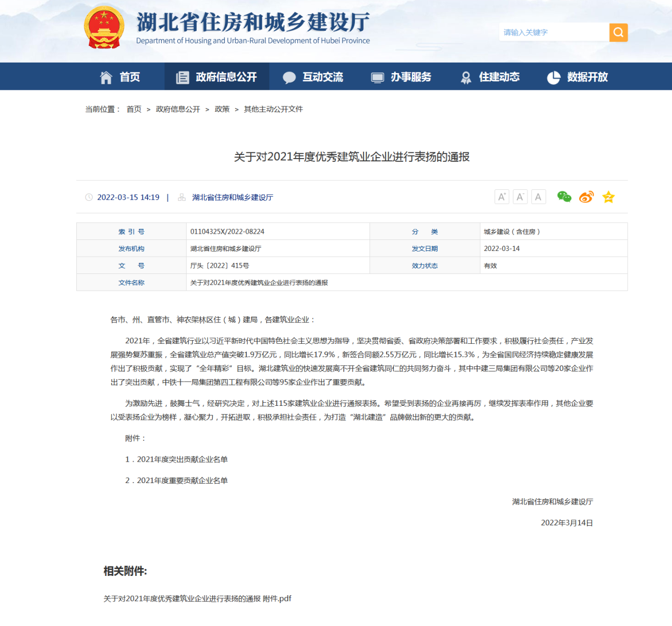This screenshot has height=626, width=672.
Task: Open breadcrumb link 其他主动公开文件
Action: click(x=273, y=109)
